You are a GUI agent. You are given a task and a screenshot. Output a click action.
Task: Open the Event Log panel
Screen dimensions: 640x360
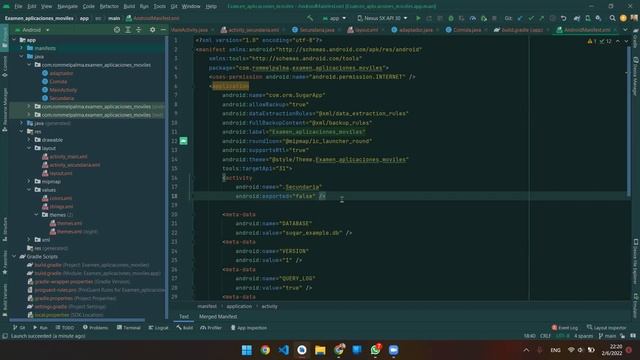[565, 328]
